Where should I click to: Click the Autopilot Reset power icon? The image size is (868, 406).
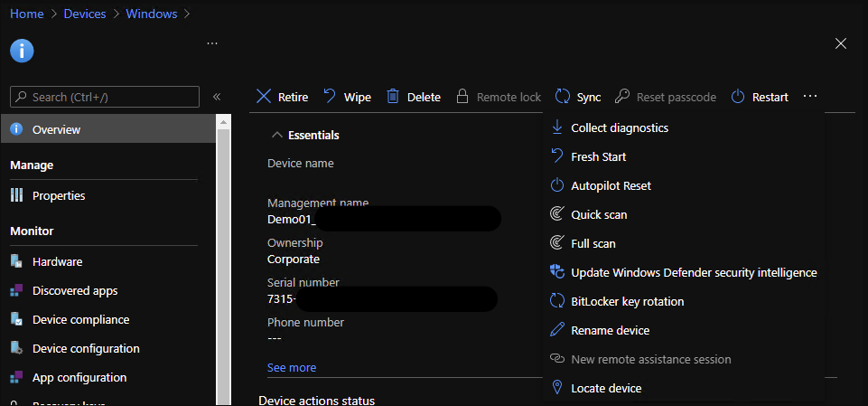click(x=557, y=185)
